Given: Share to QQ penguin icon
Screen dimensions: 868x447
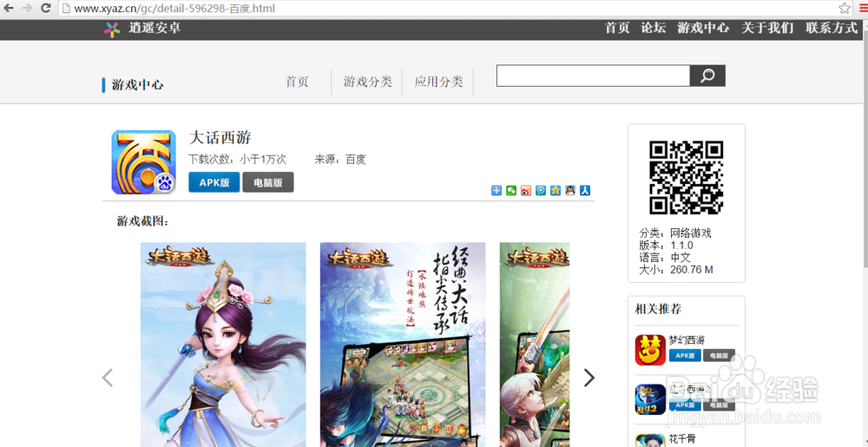Looking at the screenshot, I should (570, 190).
